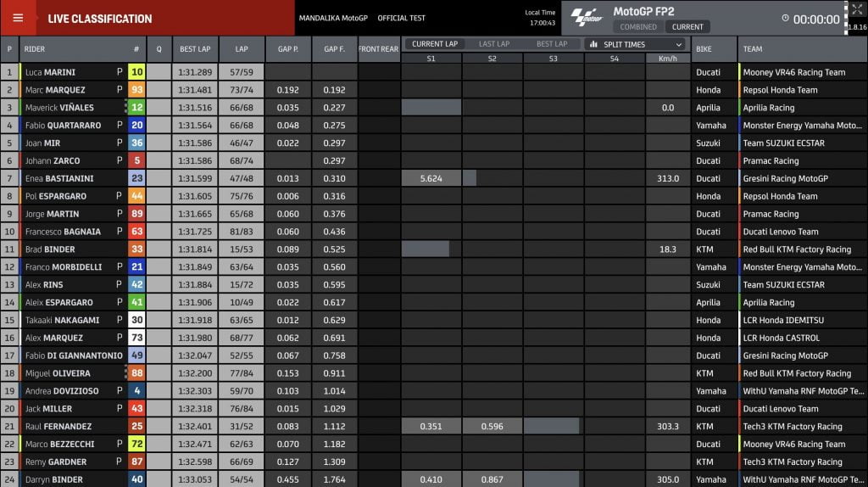The image size is (868, 487).
Task: Click the Live Classification title
Action: (x=100, y=19)
